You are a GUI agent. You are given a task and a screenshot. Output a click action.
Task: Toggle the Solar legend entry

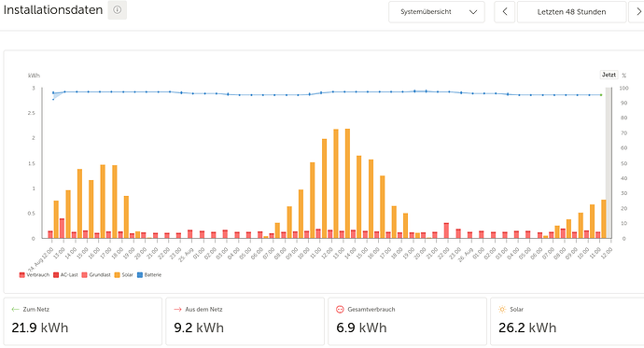point(123,275)
